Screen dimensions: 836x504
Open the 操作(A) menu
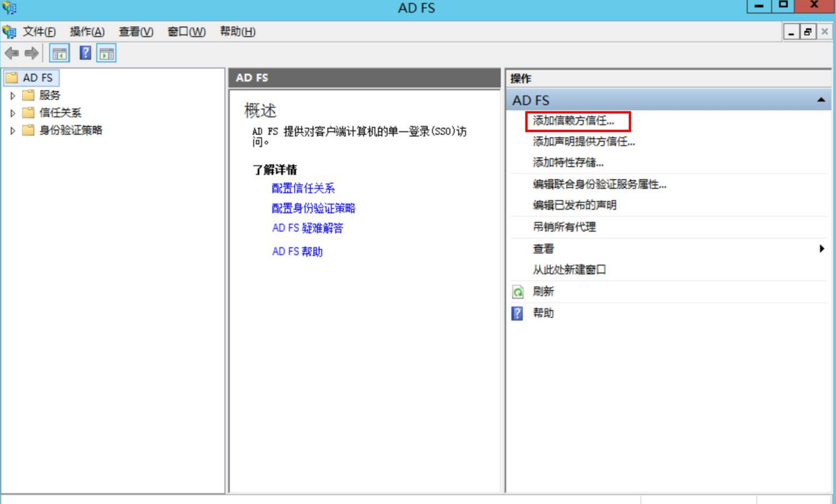click(x=87, y=32)
